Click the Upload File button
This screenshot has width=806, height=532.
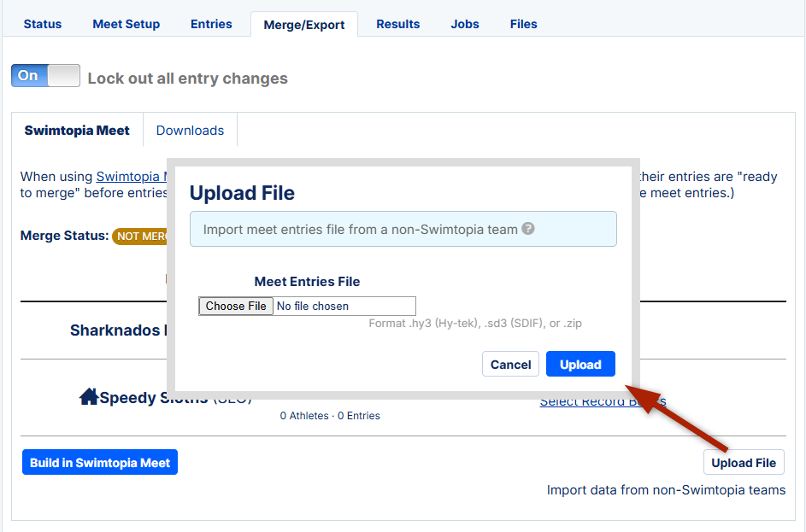click(x=744, y=462)
